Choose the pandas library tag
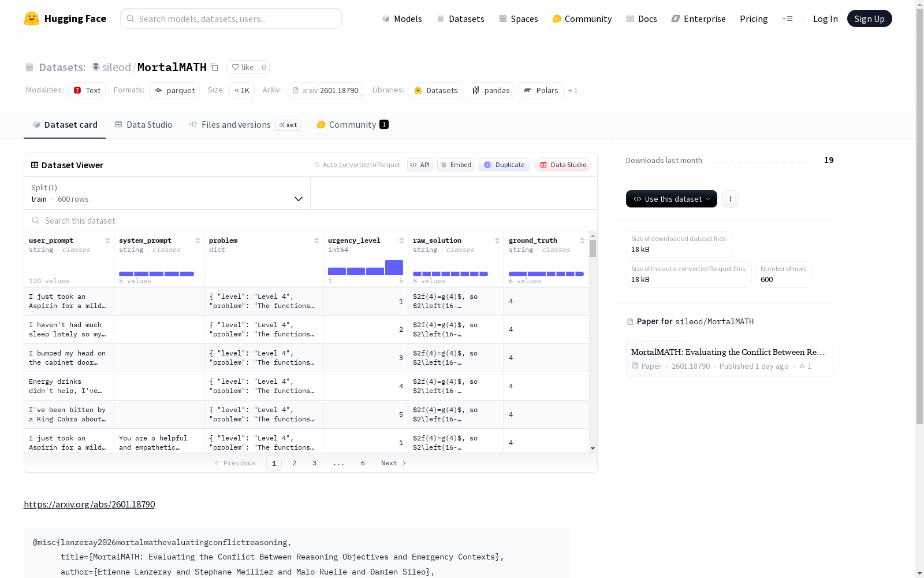924x578 pixels. (x=491, y=90)
